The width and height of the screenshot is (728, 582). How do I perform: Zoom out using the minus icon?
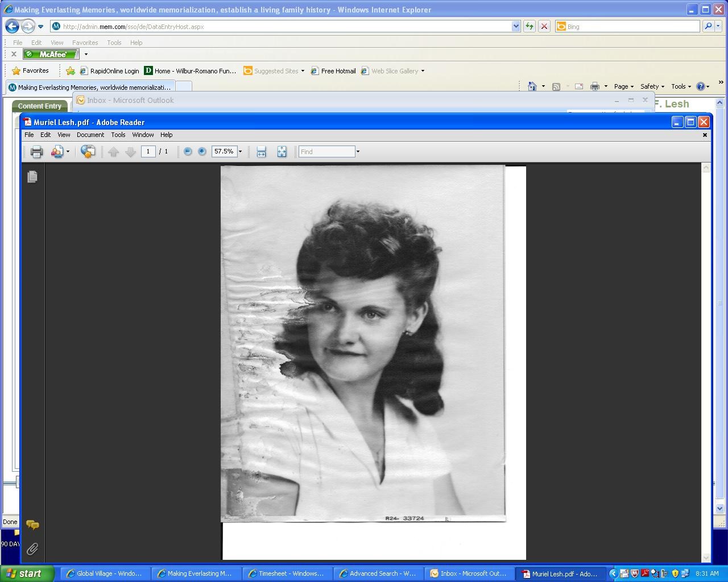click(188, 151)
